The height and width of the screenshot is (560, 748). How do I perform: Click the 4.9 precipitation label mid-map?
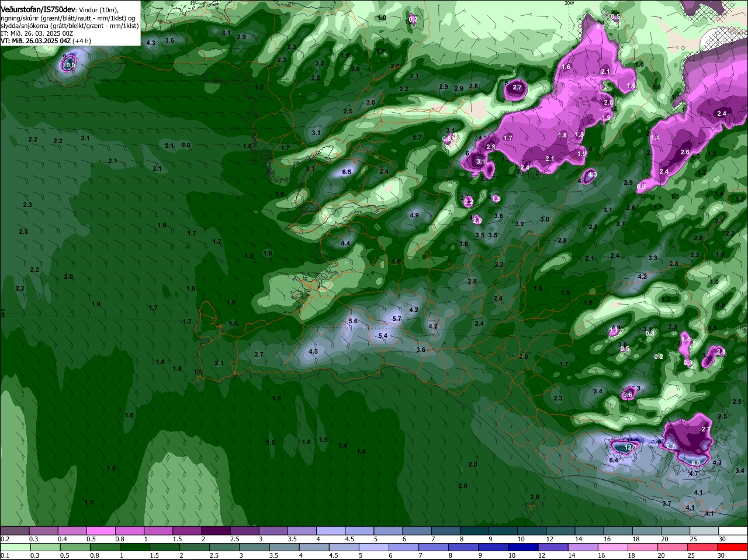(x=414, y=215)
